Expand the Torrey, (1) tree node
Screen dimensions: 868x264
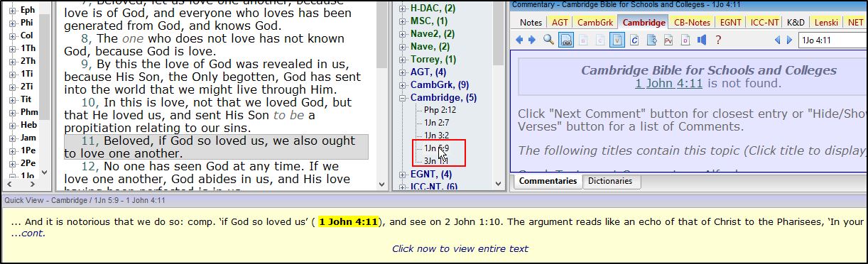pos(403,59)
